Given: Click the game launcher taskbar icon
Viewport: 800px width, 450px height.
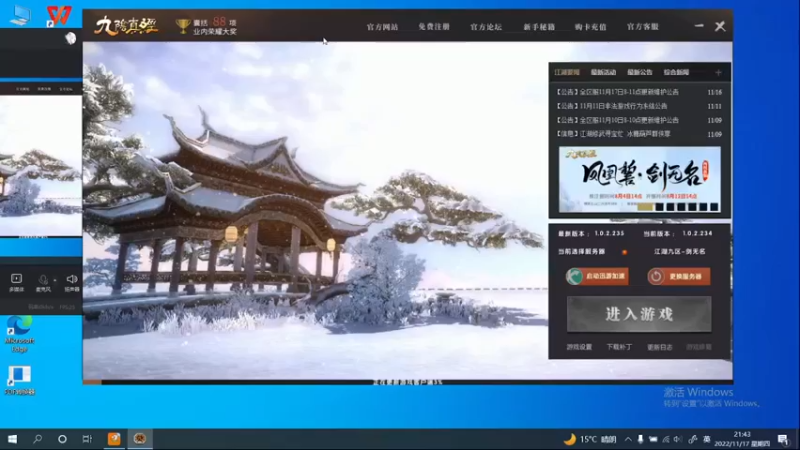Looking at the screenshot, I should click(139, 439).
